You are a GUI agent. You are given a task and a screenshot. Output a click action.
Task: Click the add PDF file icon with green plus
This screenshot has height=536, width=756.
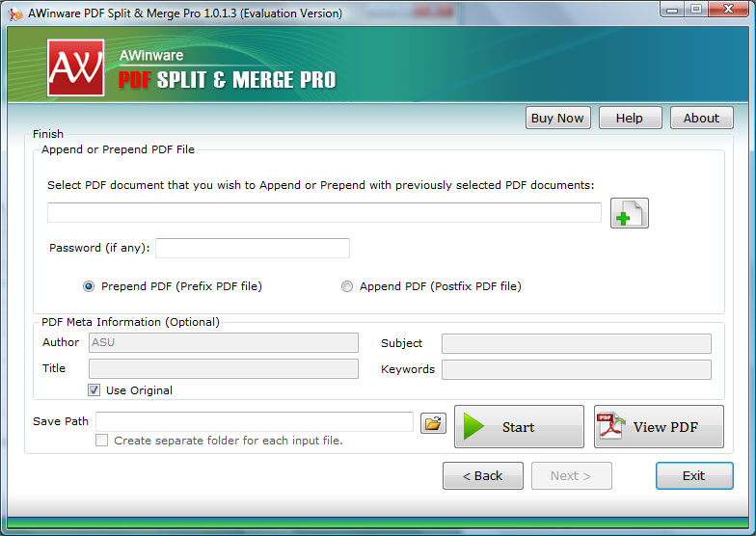[x=629, y=213]
